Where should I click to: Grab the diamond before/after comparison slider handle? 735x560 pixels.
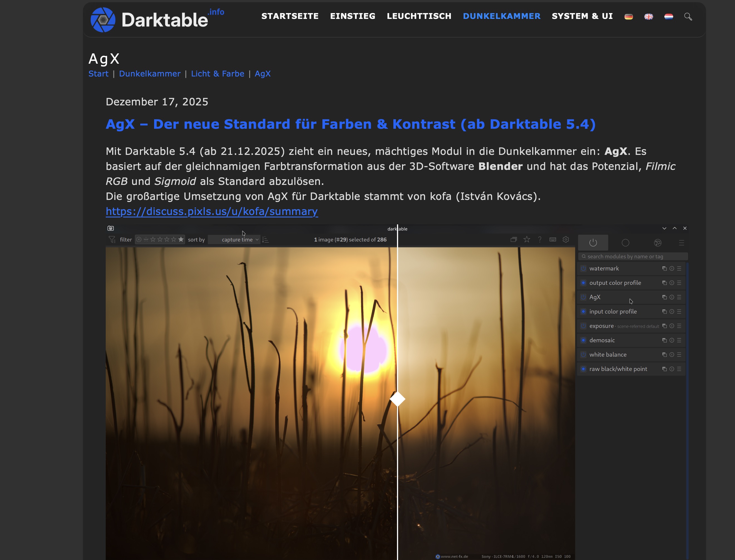pyautogui.click(x=397, y=399)
